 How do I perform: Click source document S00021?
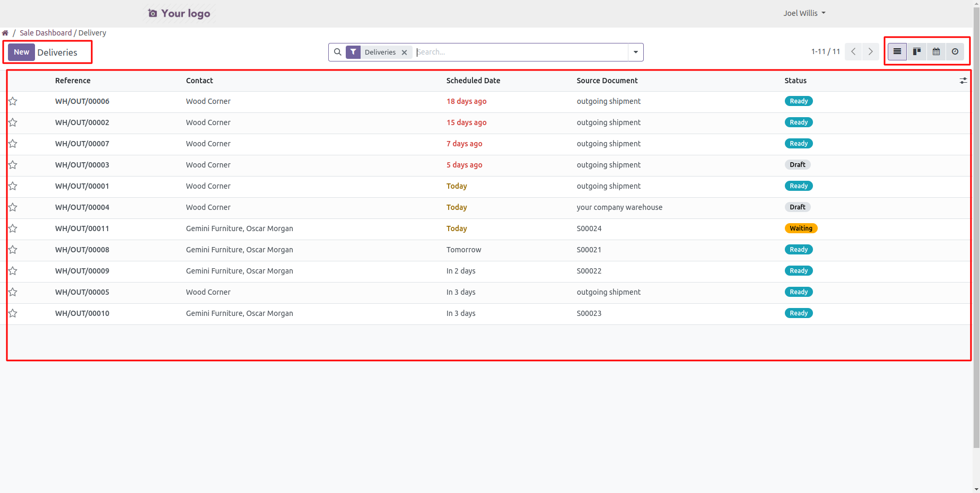point(589,250)
